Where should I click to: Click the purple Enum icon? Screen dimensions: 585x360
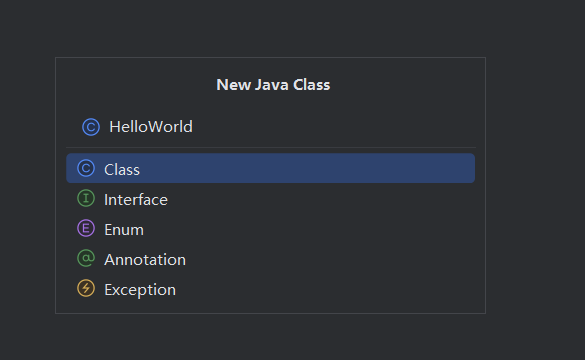[86, 228]
